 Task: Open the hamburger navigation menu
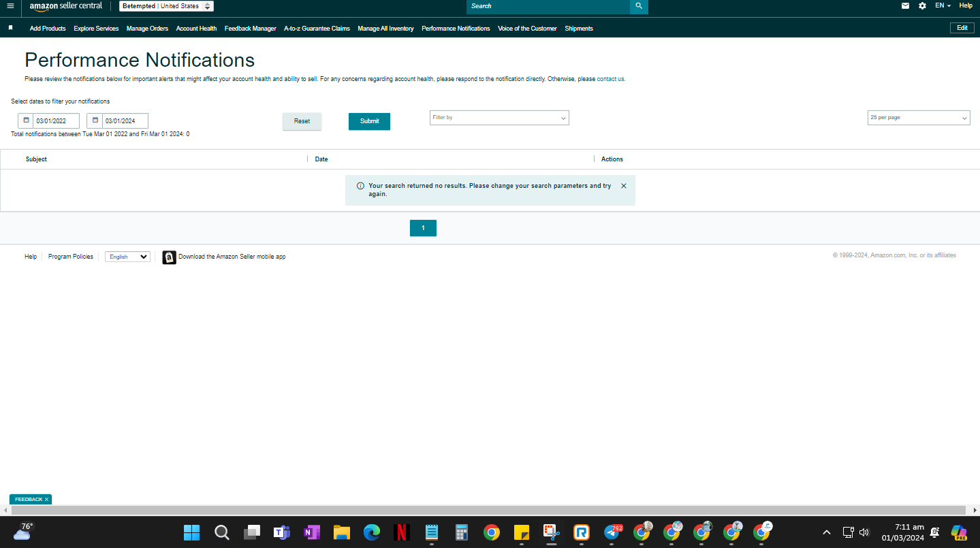(x=10, y=6)
